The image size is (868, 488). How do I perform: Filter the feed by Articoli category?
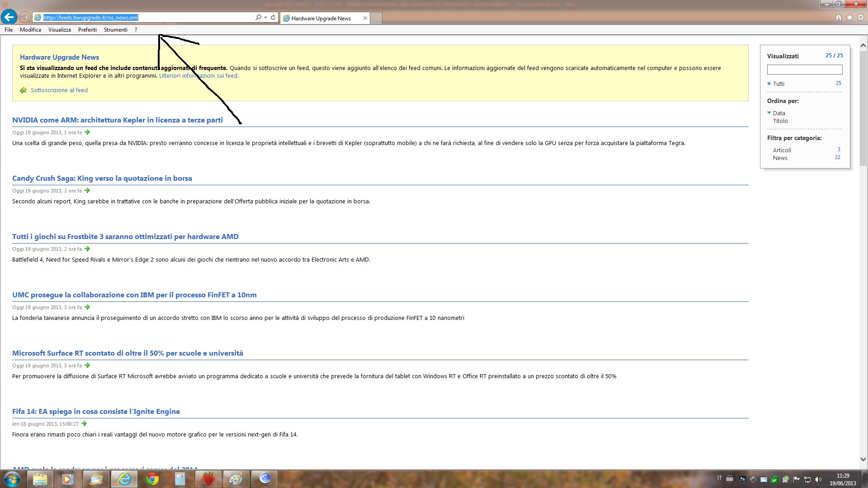click(782, 150)
